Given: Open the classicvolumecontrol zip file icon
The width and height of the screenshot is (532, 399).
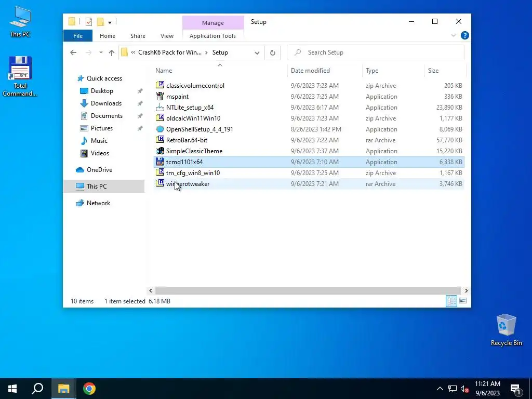Looking at the screenshot, I should tap(160, 86).
